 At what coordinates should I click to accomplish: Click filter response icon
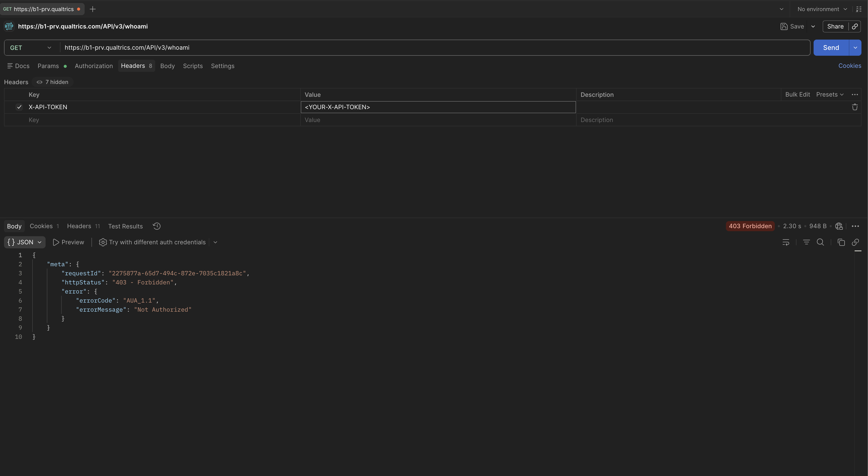(x=806, y=242)
